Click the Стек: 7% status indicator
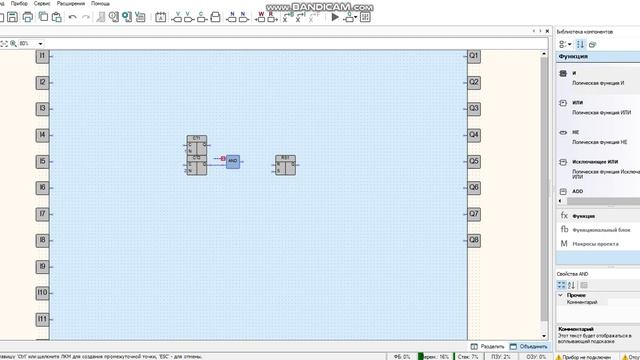The width and height of the screenshot is (640, 360). click(x=468, y=357)
